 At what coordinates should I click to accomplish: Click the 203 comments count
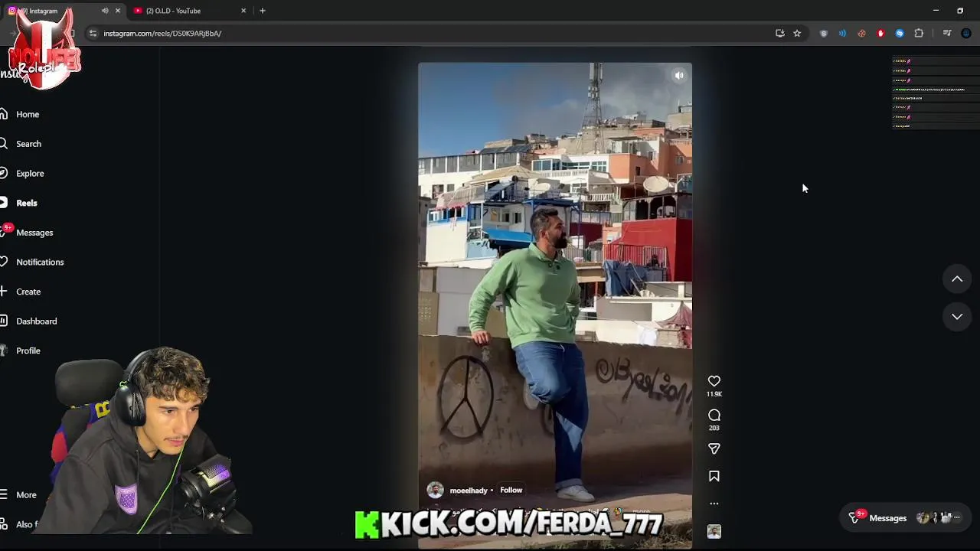[x=714, y=428]
